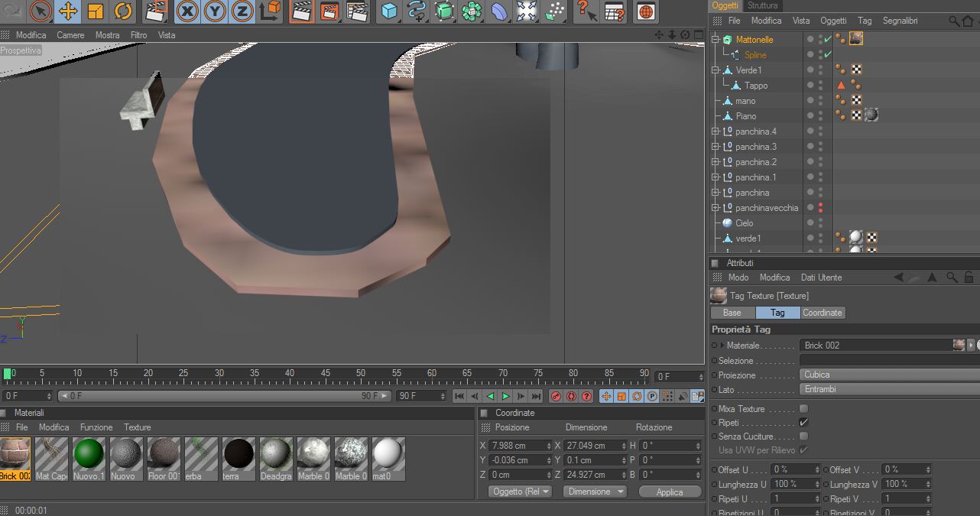Select the Rotate tool in top toolbar
Viewport: 980px width, 516px height.
(x=123, y=11)
